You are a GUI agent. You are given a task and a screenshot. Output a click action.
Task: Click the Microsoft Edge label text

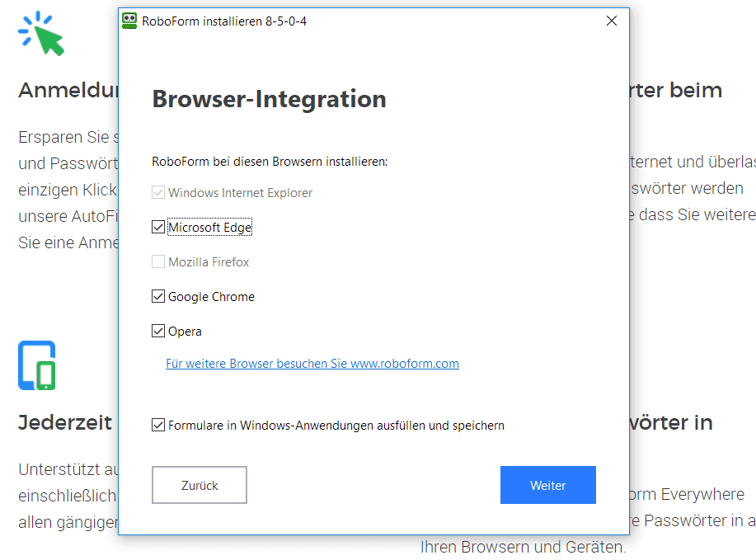click(210, 227)
